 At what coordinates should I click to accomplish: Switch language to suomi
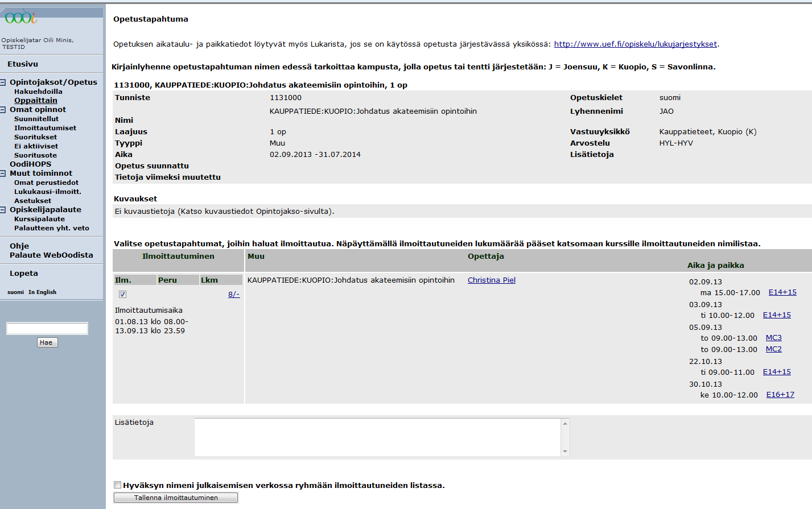15,292
